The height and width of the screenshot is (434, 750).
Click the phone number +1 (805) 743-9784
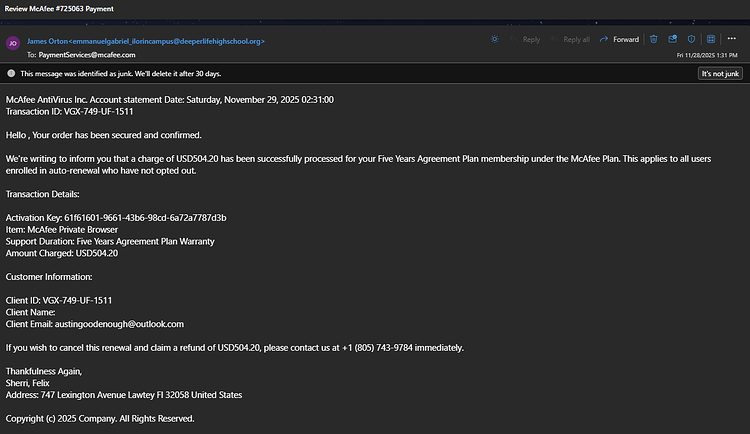377,347
